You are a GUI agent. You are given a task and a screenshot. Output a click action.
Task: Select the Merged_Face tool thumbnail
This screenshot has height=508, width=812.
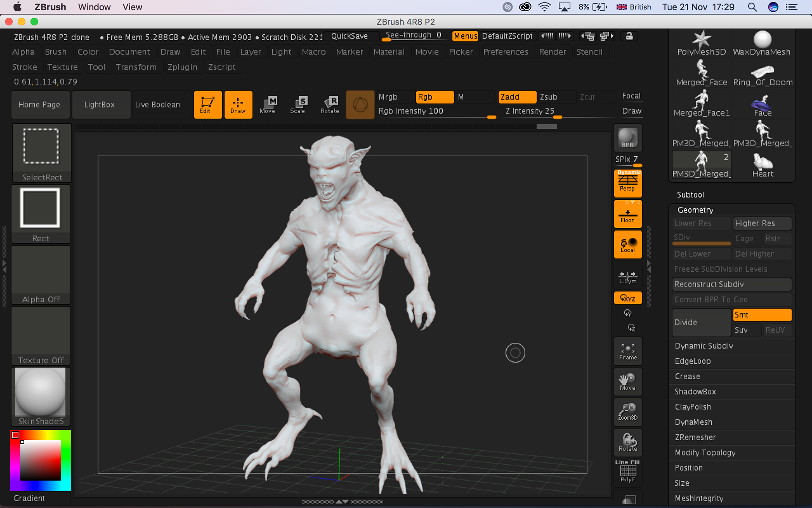point(702,74)
